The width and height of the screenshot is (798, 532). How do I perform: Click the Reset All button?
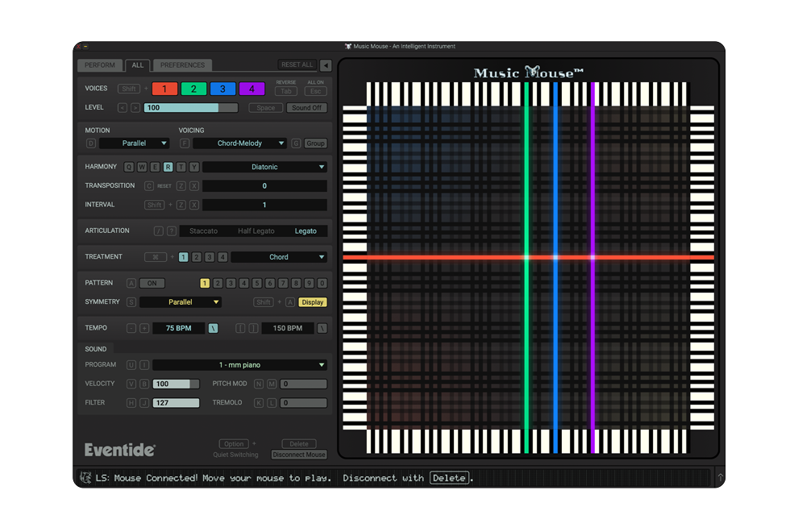[297, 65]
